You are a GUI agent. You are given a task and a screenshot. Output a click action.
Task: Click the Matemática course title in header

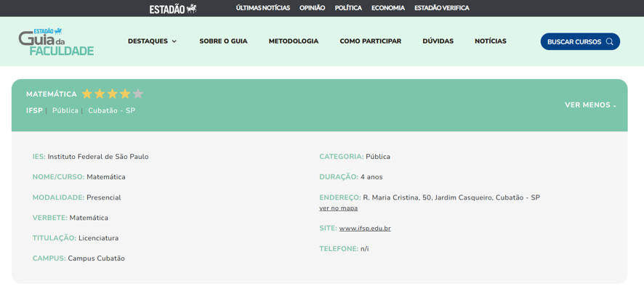click(x=52, y=94)
